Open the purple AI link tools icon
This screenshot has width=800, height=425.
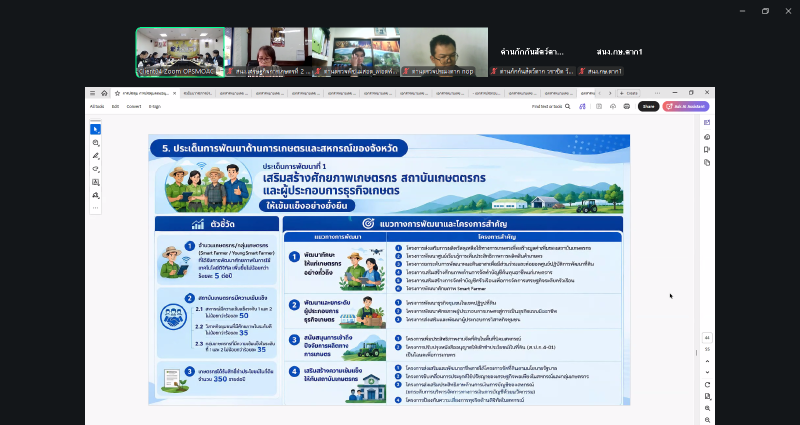[x=582, y=107]
